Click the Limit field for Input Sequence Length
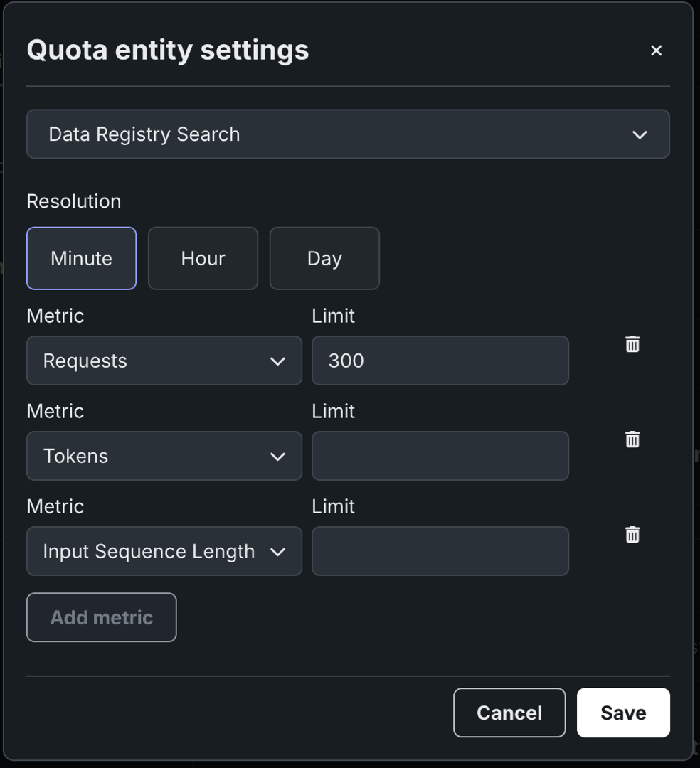The width and height of the screenshot is (700, 768). click(x=440, y=552)
